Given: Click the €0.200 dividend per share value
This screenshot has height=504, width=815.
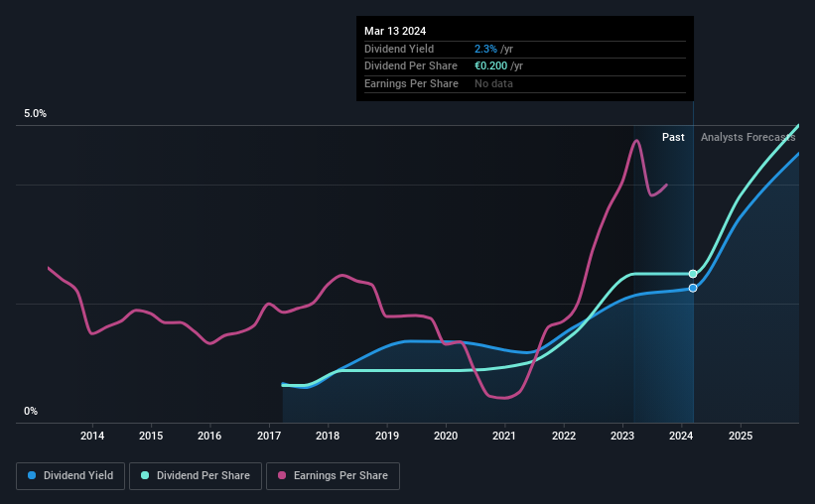Looking at the screenshot, I should (490, 66).
